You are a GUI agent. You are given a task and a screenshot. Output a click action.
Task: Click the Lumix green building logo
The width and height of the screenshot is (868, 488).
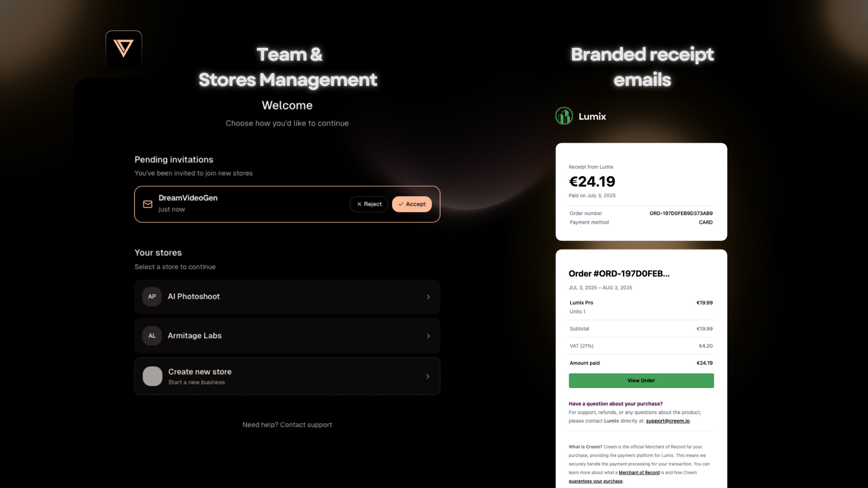pyautogui.click(x=564, y=116)
